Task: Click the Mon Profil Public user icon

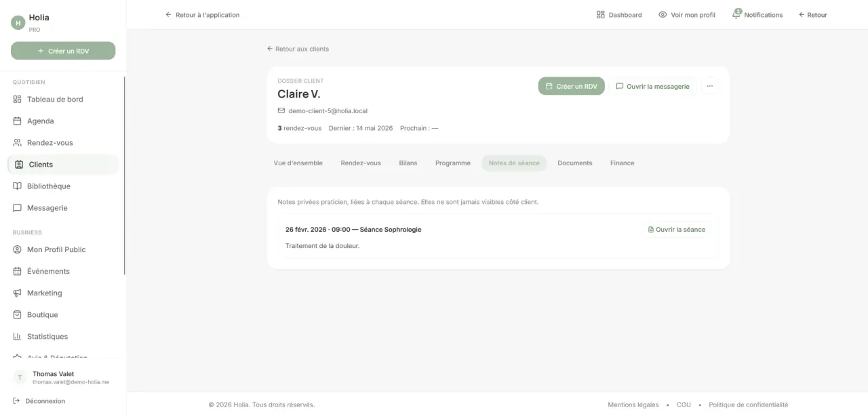Action: click(x=18, y=250)
